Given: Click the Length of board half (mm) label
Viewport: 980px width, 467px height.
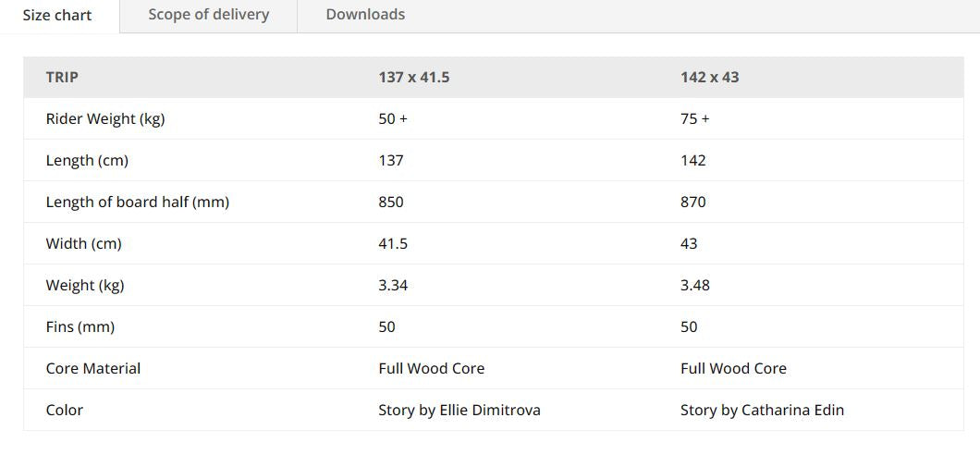Looking at the screenshot, I should [x=138, y=203].
